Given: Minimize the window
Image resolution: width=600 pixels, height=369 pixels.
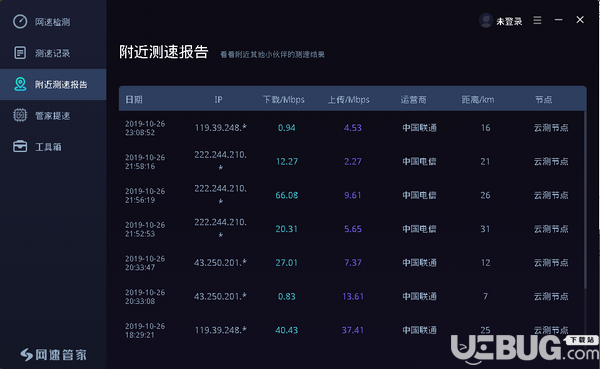Looking at the screenshot, I should click(x=559, y=20).
